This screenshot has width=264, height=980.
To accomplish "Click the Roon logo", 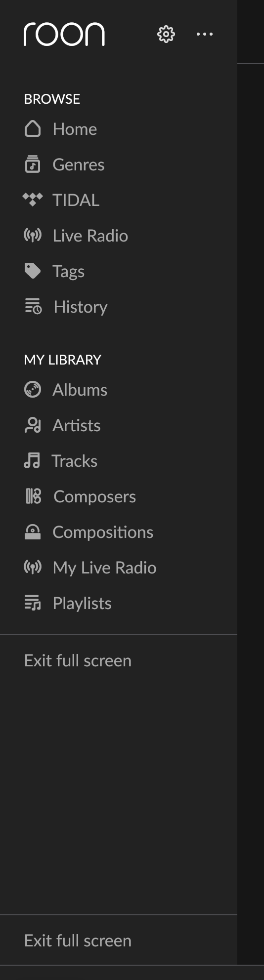I will (64, 34).
